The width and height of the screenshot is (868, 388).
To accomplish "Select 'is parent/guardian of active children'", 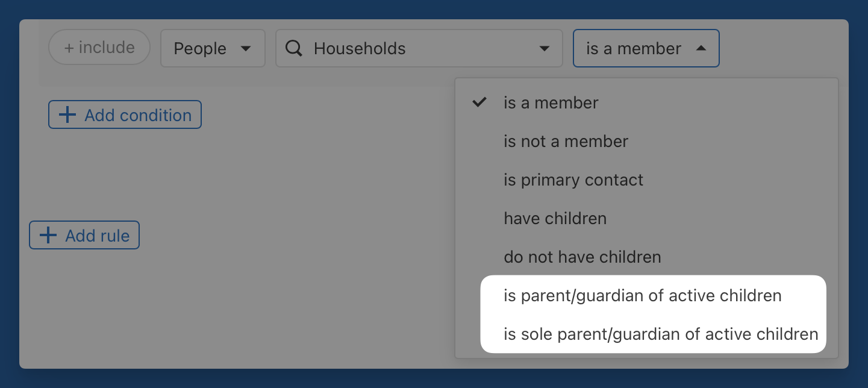I will [x=642, y=296].
